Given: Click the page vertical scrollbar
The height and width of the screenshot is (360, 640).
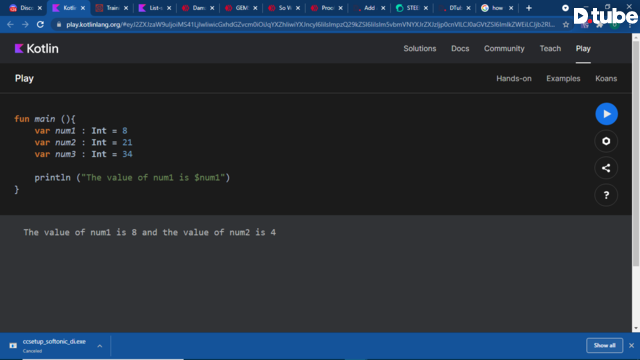Looking at the screenshot, I should tap(636, 153).
